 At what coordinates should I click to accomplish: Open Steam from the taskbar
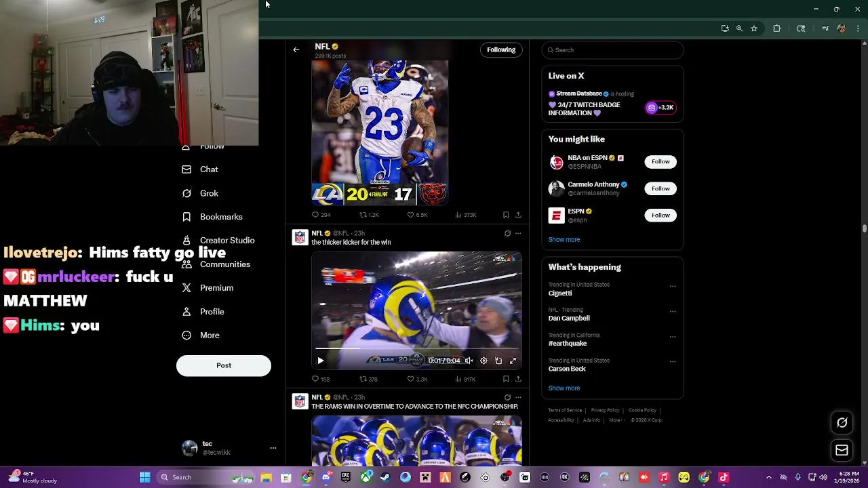coord(385,477)
